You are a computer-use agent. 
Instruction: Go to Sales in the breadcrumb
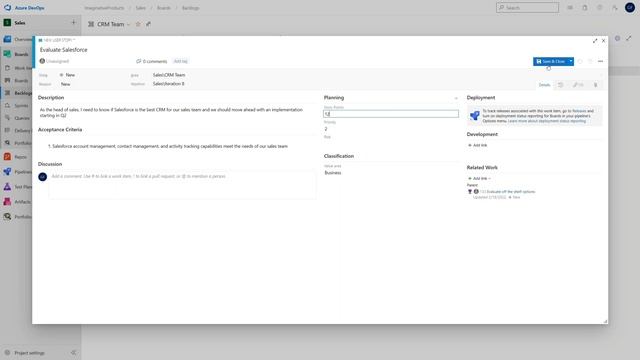click(140, 8)
